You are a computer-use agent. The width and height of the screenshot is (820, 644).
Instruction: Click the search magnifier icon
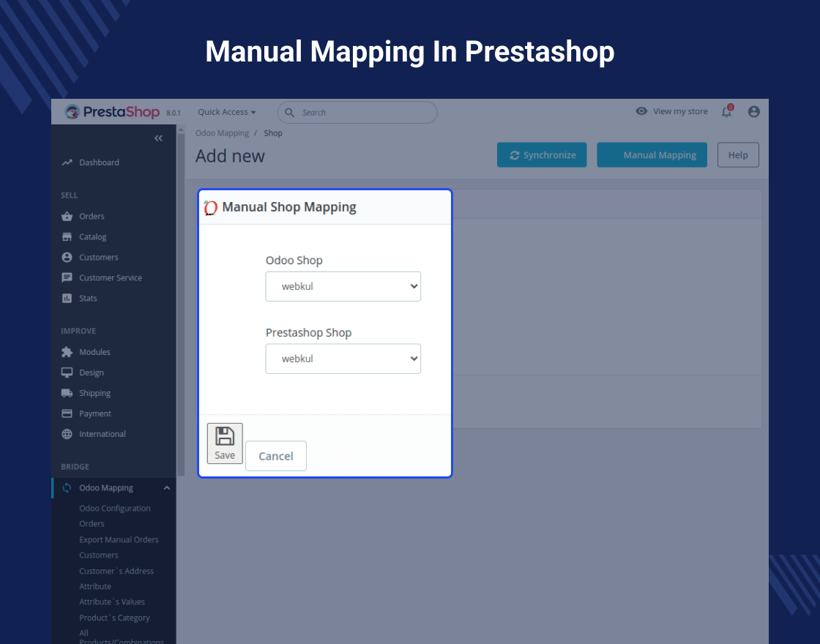coord(289,113)
